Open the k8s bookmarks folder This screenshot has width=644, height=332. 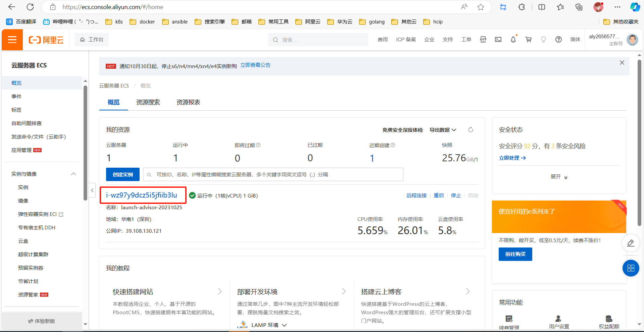click(114, 22)
